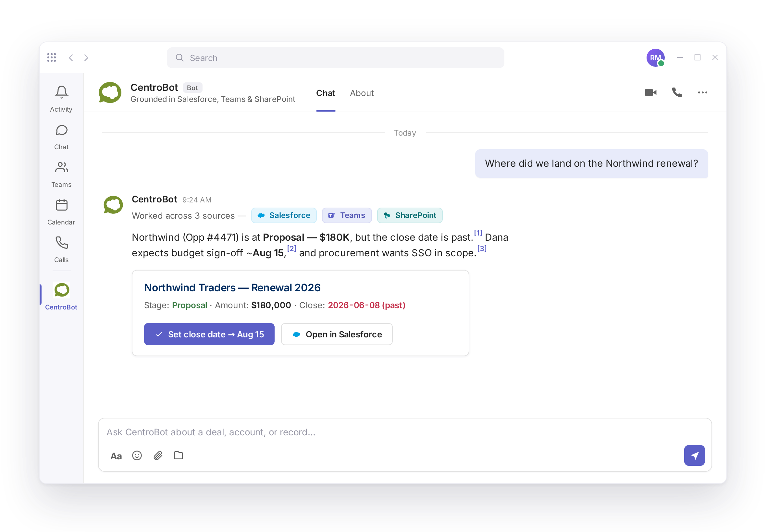Screen dimensions: 766x532
Task: Start an audio call
Action: tap(676, 92)
